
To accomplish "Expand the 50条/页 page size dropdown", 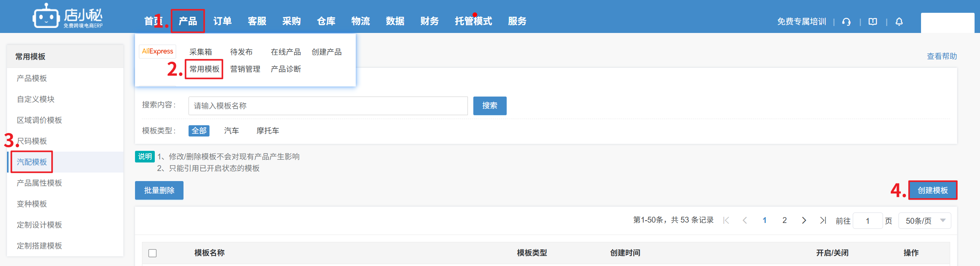I will coord(925,221).
